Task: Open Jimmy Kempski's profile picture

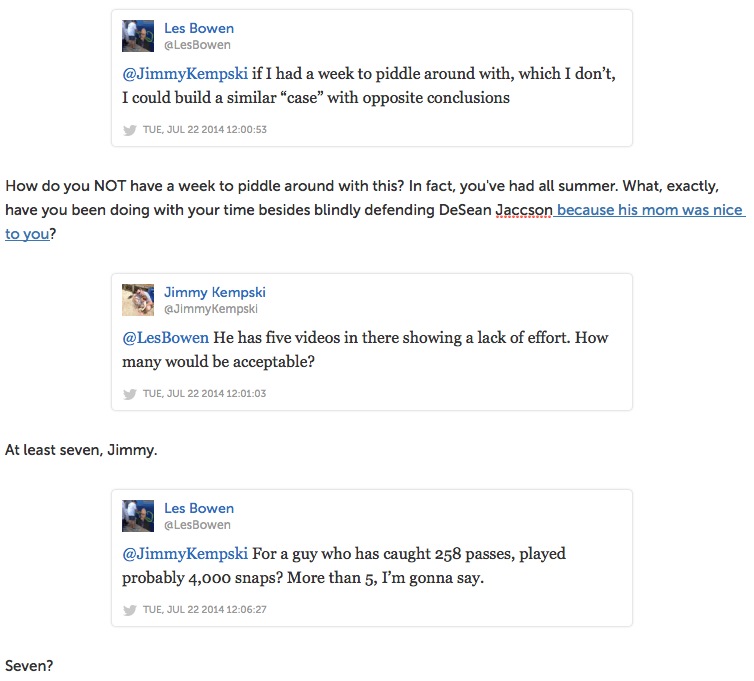Action: pyautogui.click(x=138, y=300)
